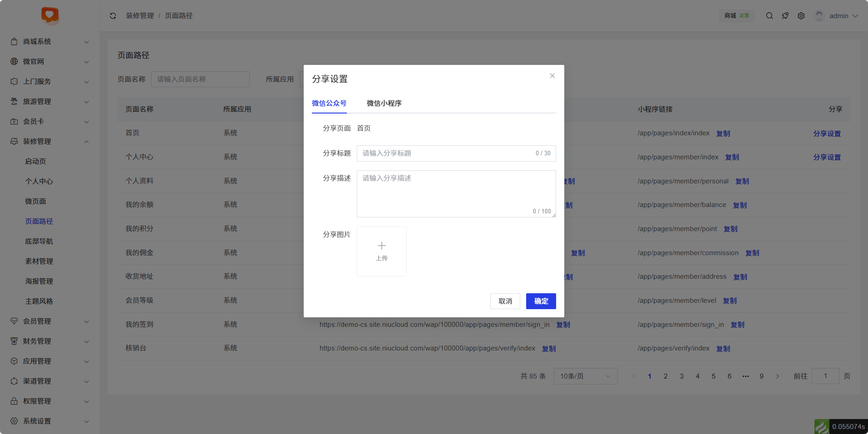Go to page 2 in pagination
The width and height of the screenshot is (868, 434).
click(666, 376)
